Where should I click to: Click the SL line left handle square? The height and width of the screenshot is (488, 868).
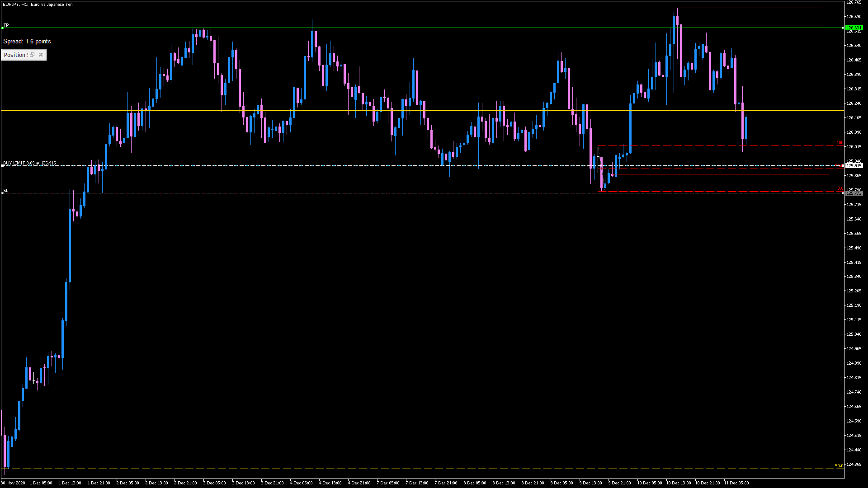coord(2,193)
